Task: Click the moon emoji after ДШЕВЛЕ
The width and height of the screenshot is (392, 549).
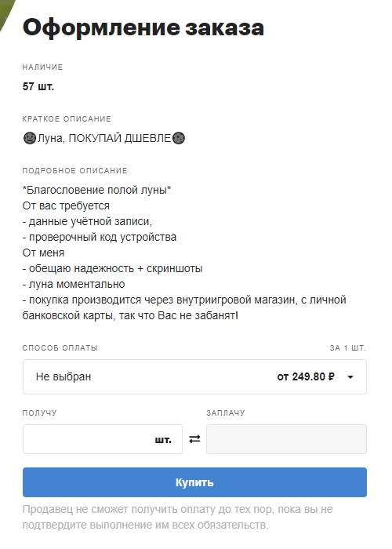Action: 179,138
